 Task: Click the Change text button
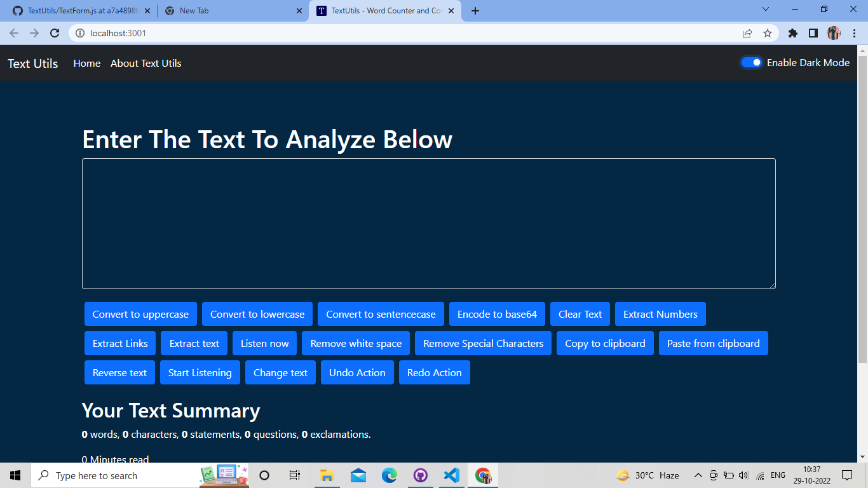pos(280,372)
